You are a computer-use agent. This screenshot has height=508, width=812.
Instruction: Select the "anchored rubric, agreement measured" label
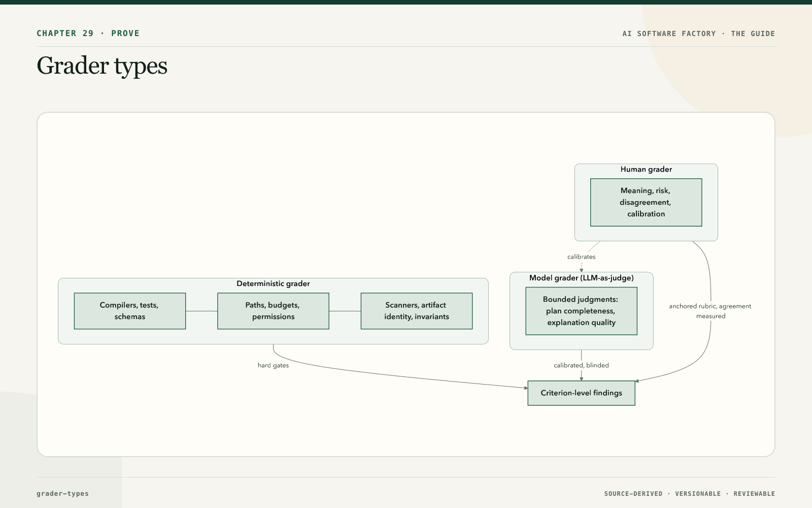pyautogui.click(x=710, y=311)
